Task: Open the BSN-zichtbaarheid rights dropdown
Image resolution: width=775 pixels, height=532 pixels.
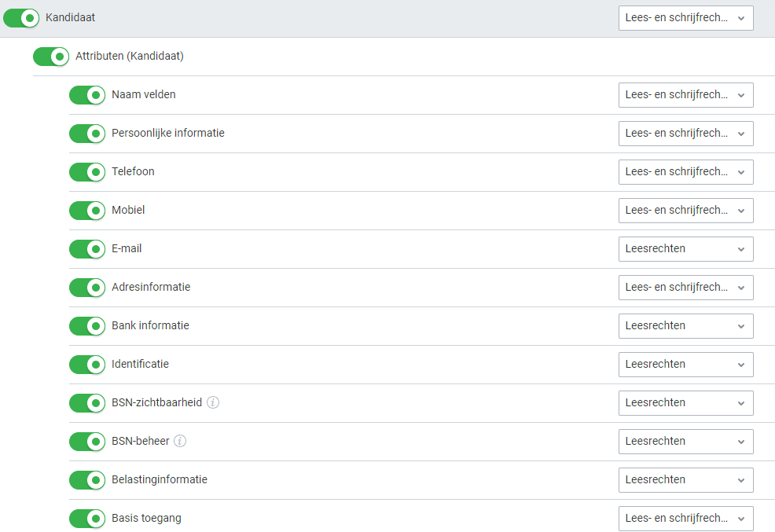Action: point(685,403)
